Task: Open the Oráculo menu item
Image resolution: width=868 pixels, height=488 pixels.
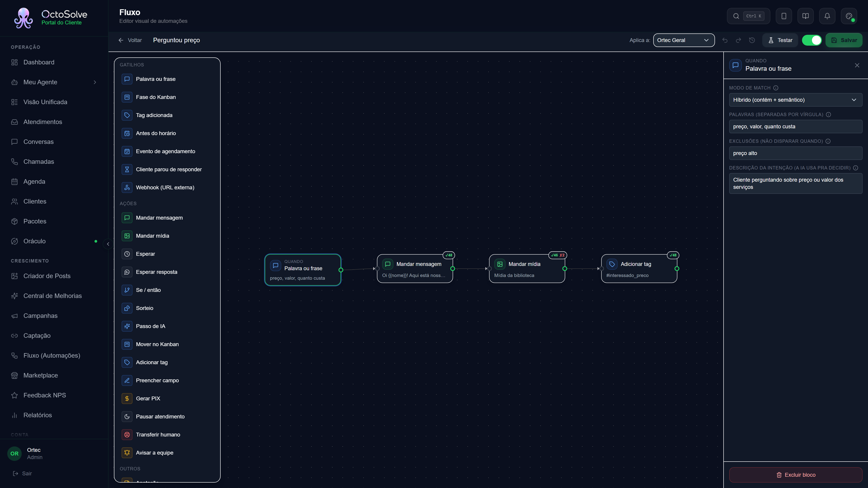Action: (x=54, y=241)
